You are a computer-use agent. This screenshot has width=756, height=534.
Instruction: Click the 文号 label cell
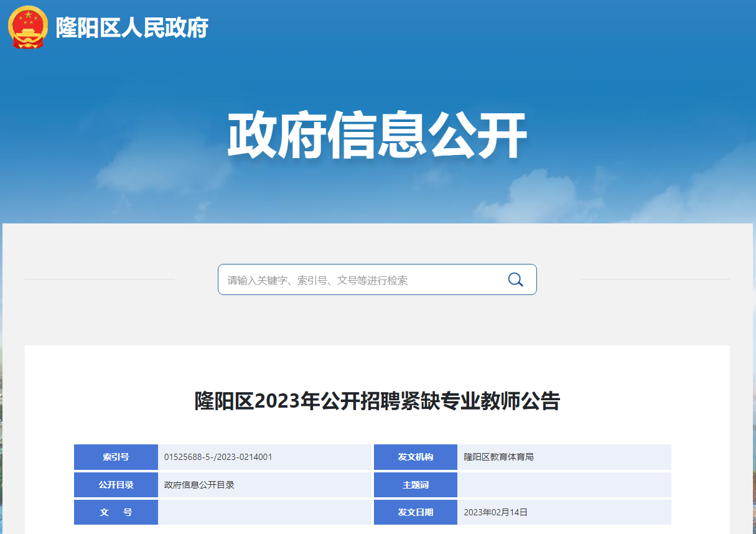tap(116, 512)
